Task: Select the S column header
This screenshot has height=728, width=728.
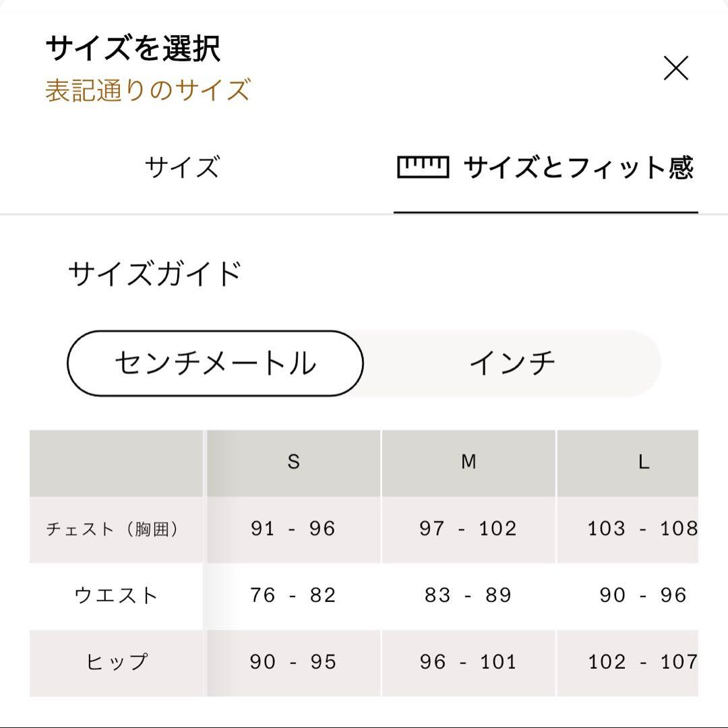Action: (x=293, y=462)
